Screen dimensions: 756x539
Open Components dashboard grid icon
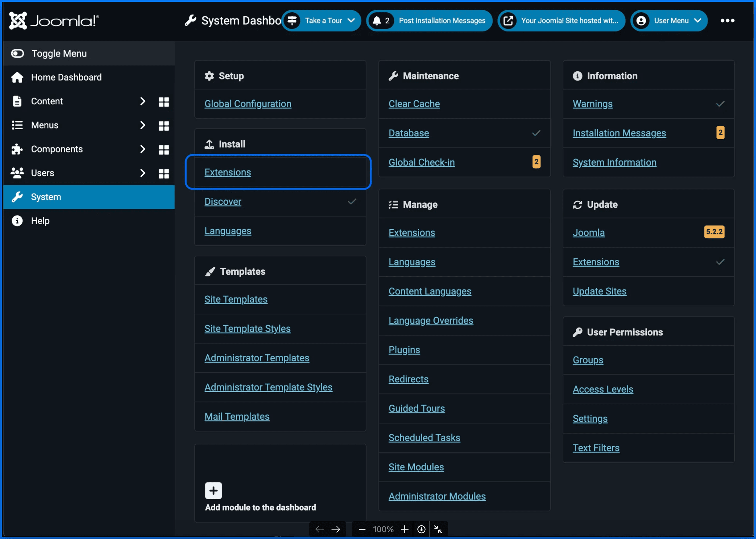coord(164,149)
